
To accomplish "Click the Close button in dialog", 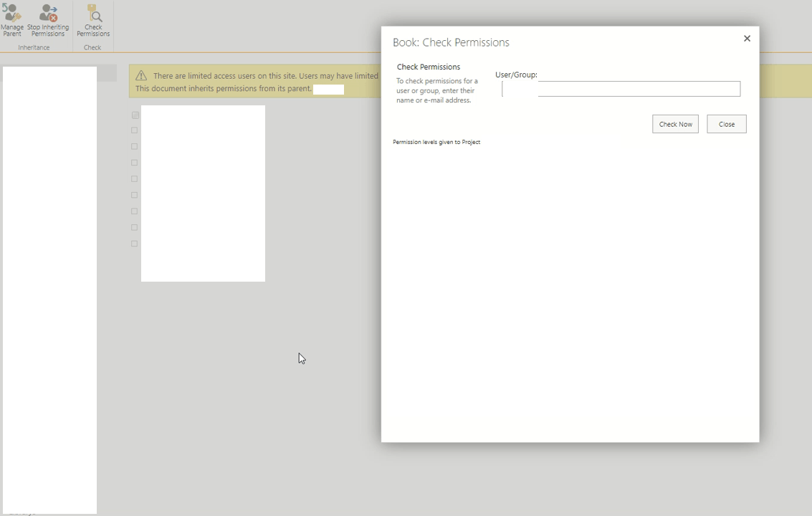I will (727, 124).
